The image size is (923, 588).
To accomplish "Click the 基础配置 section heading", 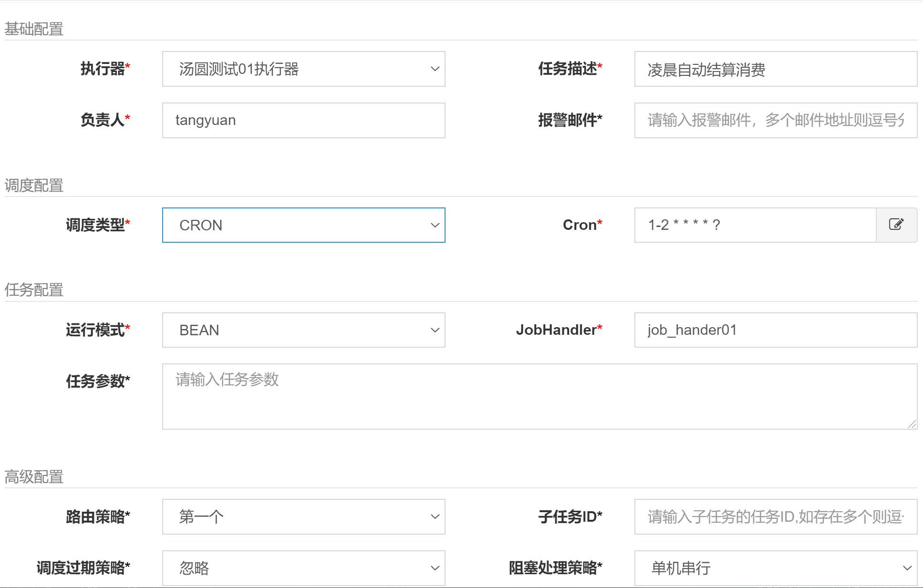I will pyautogui.click(x=34, y=29).
